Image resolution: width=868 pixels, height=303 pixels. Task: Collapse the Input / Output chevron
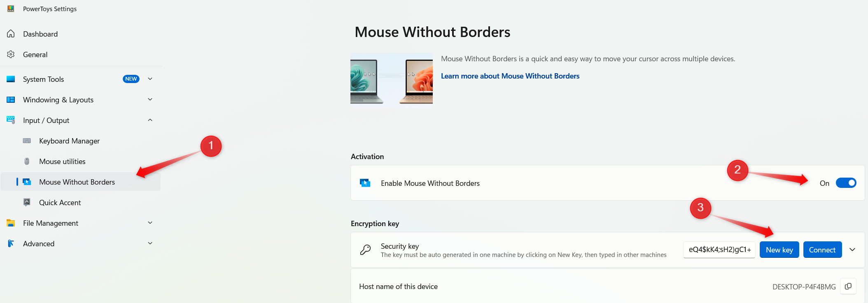(150, 120)
